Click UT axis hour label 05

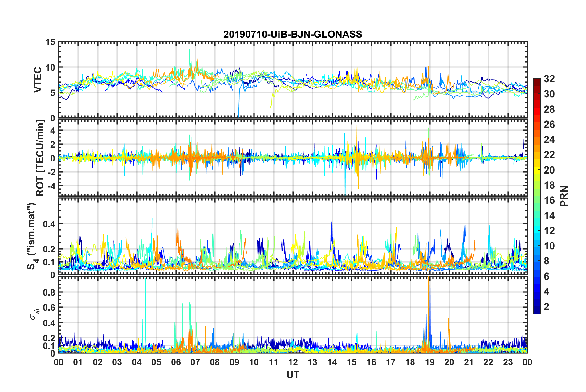point(156,362)
